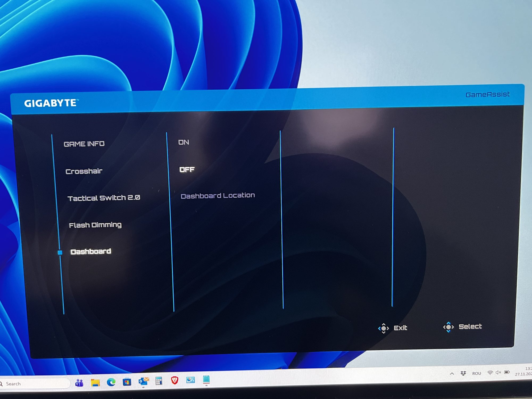Open the ROU input language switcher

pyautogui.click(x=476, y=373)
